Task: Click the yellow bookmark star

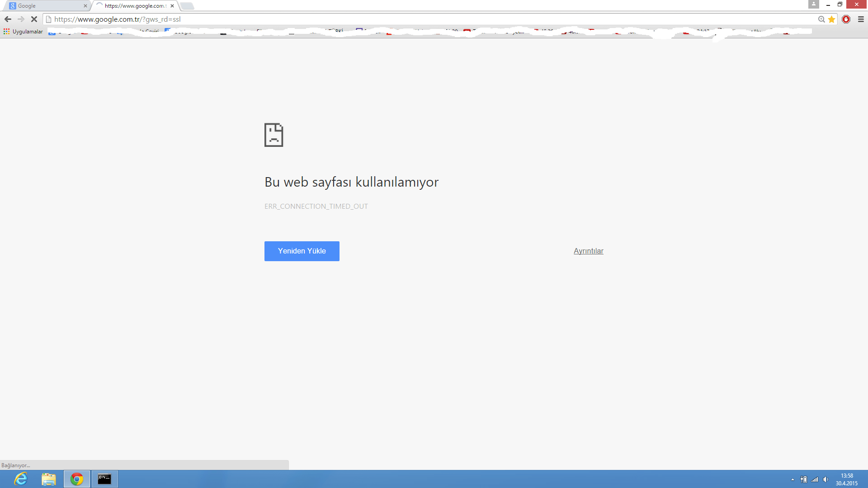Action: pos(831,19)
